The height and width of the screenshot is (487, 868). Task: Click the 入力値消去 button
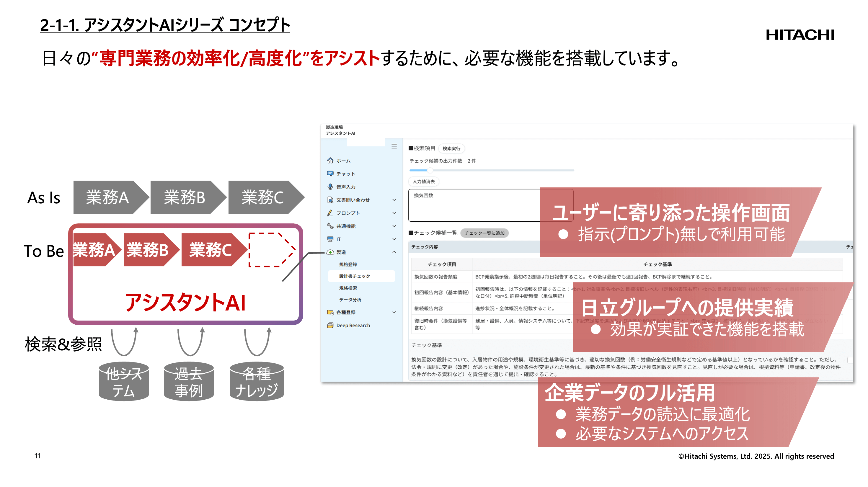tap(424, 182)
